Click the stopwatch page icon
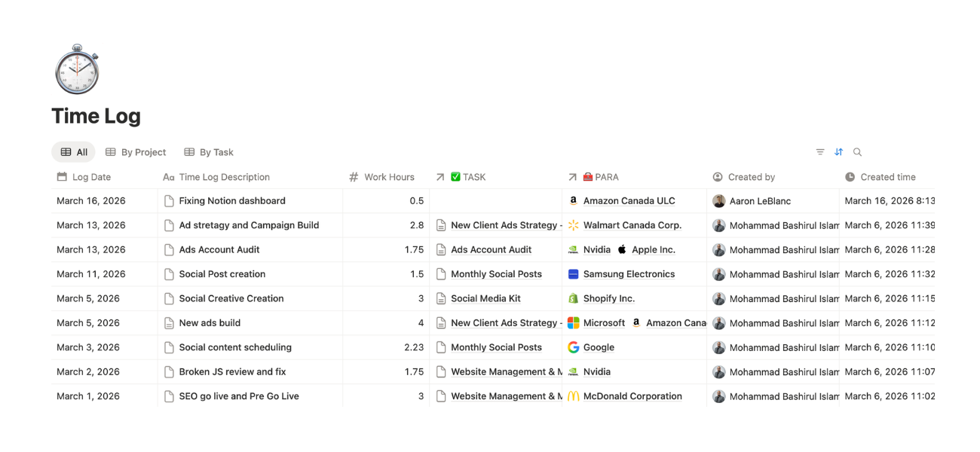 (77, 69)
